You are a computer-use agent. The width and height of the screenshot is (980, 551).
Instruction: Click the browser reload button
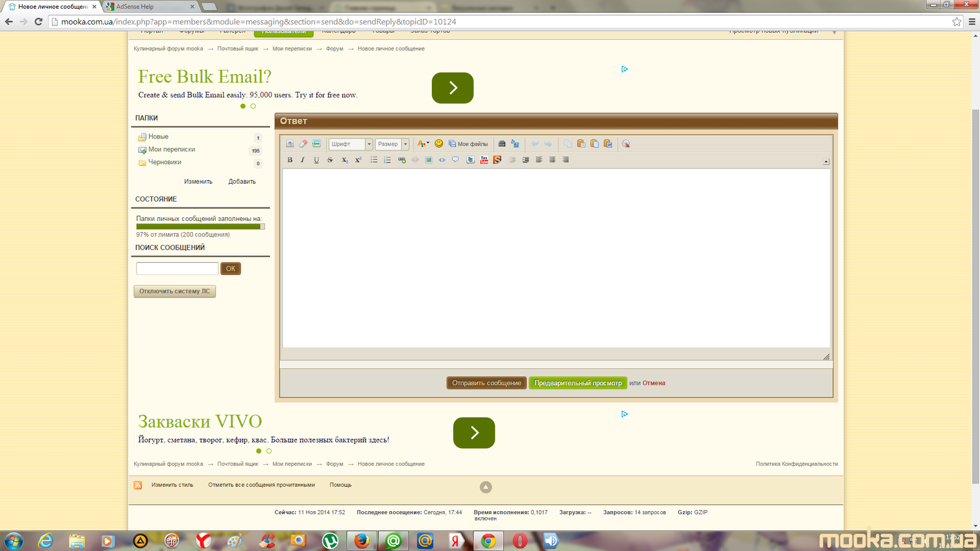(38, 21)
